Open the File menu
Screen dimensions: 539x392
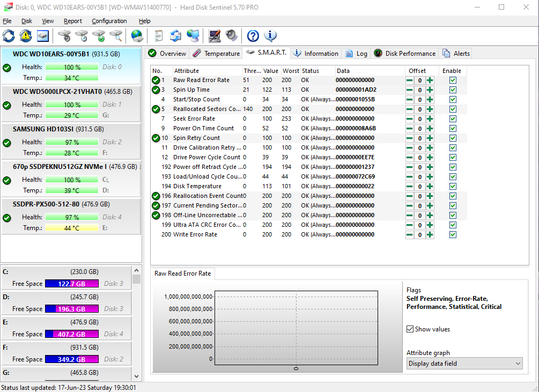pos(7,21)
